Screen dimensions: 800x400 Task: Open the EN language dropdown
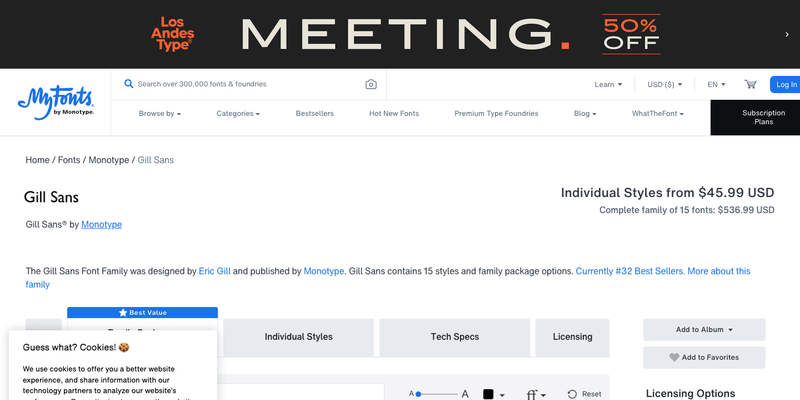click(716, 85)
